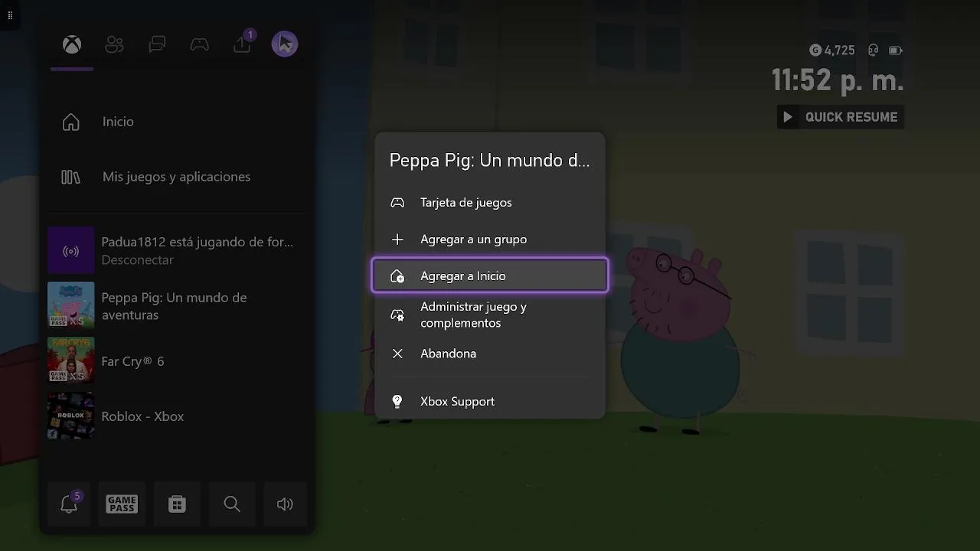This screenshot has width=980, height=551.
Task: Click the library books icon
Action: [70, 177]
